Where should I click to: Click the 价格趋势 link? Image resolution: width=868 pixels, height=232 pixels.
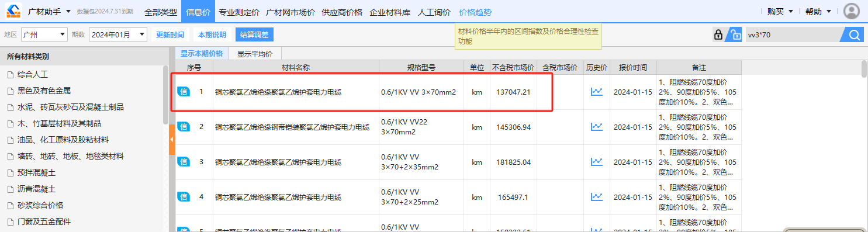475,12
